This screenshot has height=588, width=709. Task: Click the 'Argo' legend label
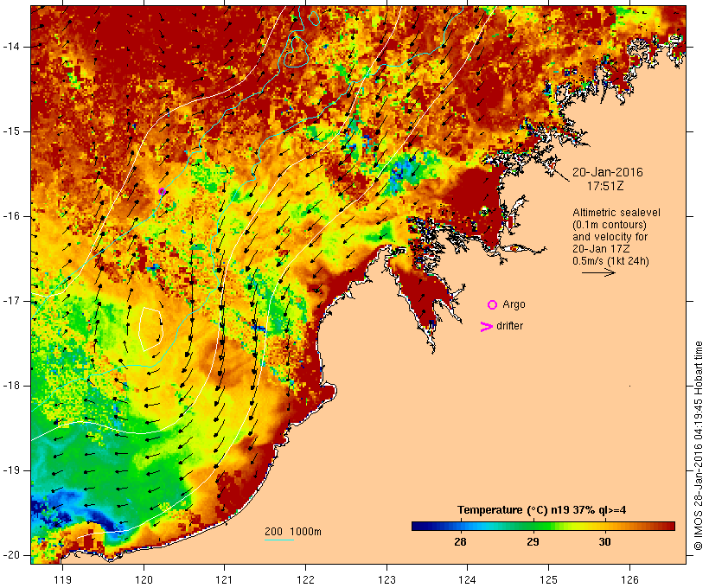pyautogui.click(x=514, y=305)
